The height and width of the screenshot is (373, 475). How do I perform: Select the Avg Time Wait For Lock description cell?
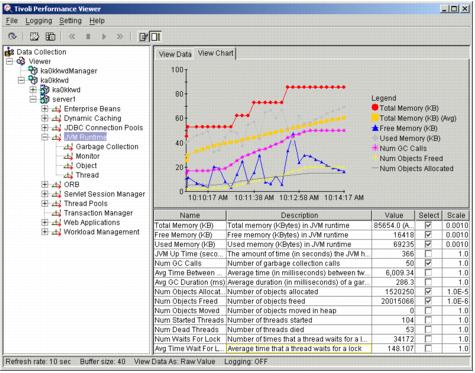point(299,349)
